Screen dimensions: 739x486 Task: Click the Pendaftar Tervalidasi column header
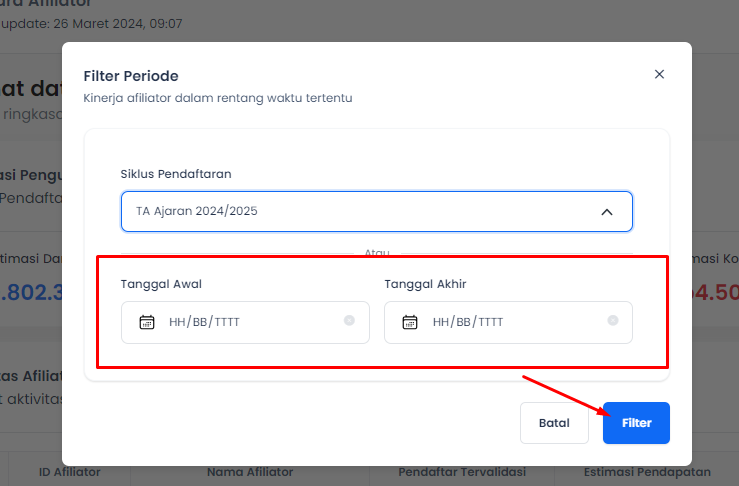coord(462,472)
